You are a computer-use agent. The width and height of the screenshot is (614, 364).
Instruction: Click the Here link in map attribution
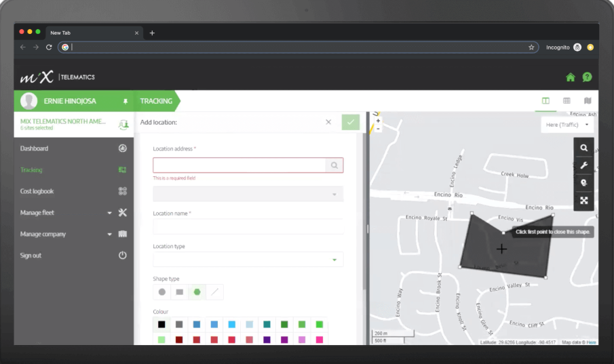click(x=592, y=342)
